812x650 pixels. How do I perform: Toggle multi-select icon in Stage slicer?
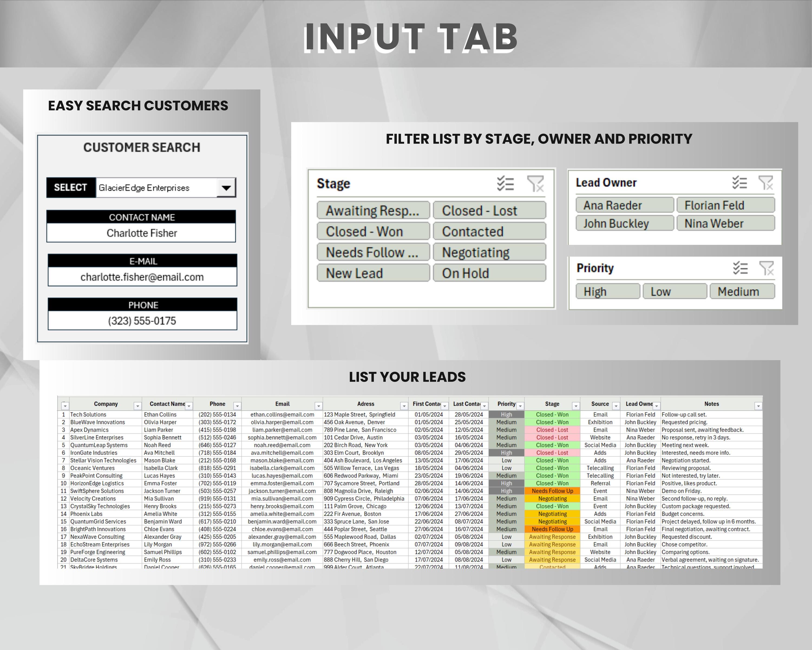click(505, 184)
